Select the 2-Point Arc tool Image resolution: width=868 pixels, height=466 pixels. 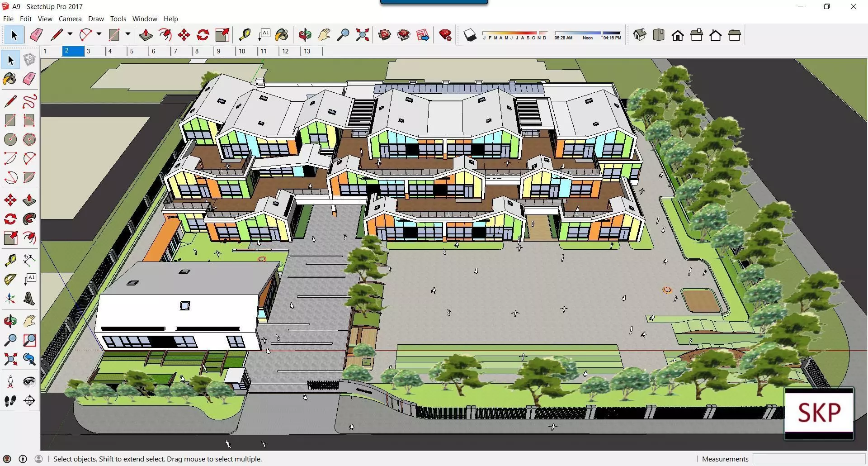coord(29,158)
